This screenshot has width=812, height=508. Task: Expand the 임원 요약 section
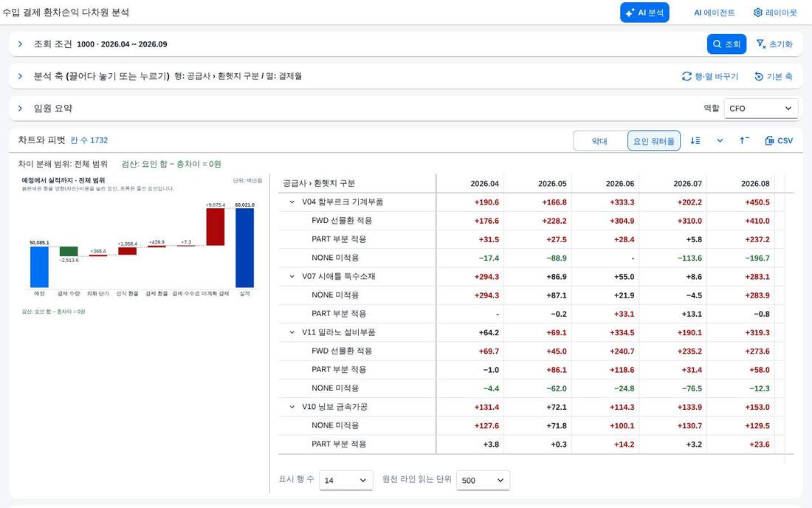(x=20, y=109)
